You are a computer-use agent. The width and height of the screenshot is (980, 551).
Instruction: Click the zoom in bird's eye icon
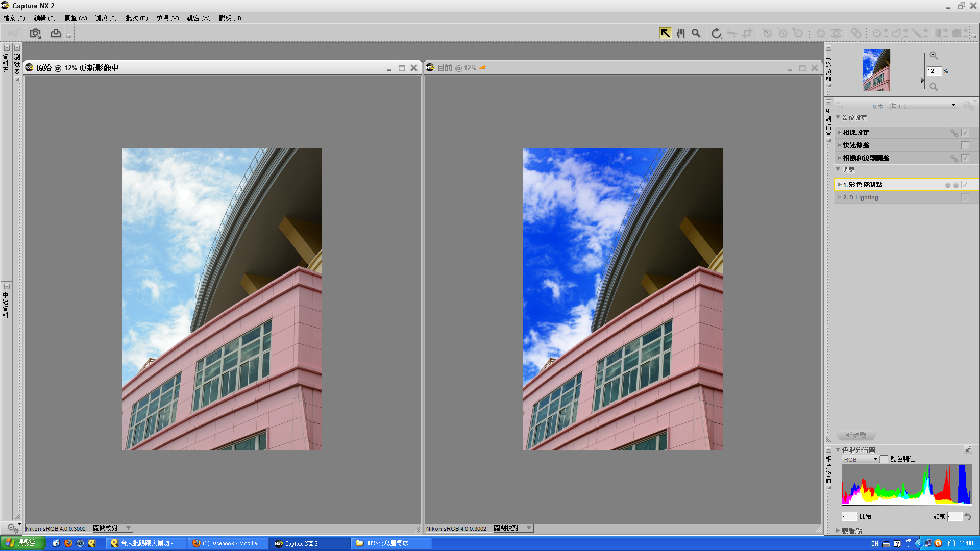[x=934, y=55]
